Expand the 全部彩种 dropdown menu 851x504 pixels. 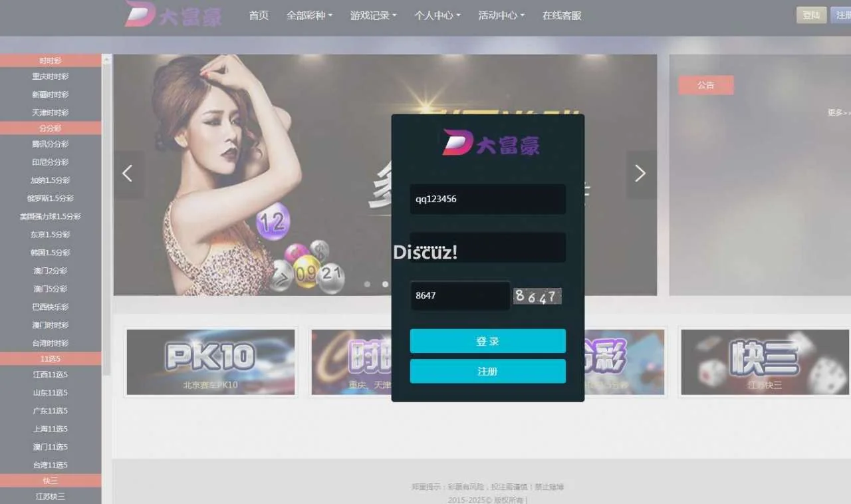309,15
